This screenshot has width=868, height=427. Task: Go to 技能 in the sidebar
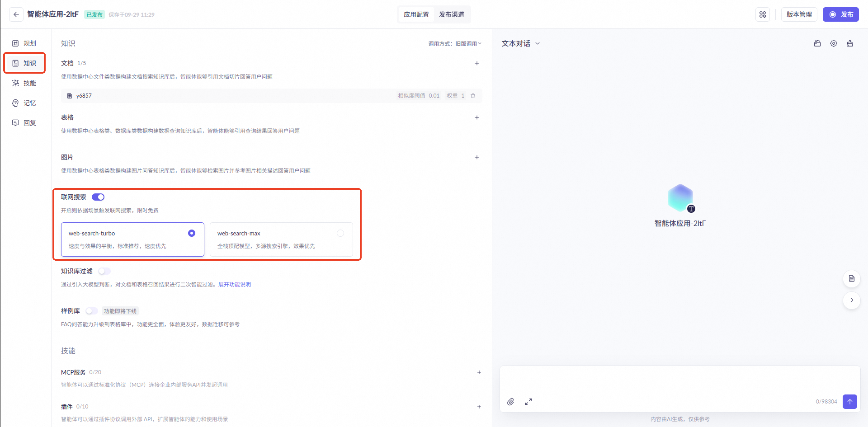click(25, 83)
